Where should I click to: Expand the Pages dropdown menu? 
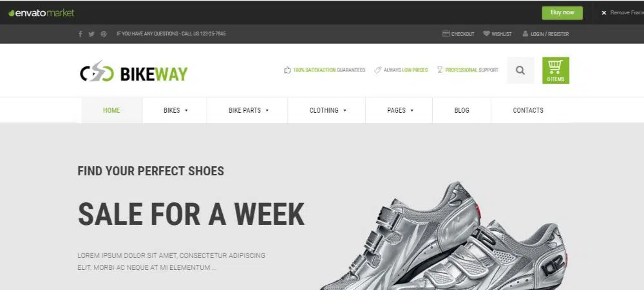(x=399, y=110)
